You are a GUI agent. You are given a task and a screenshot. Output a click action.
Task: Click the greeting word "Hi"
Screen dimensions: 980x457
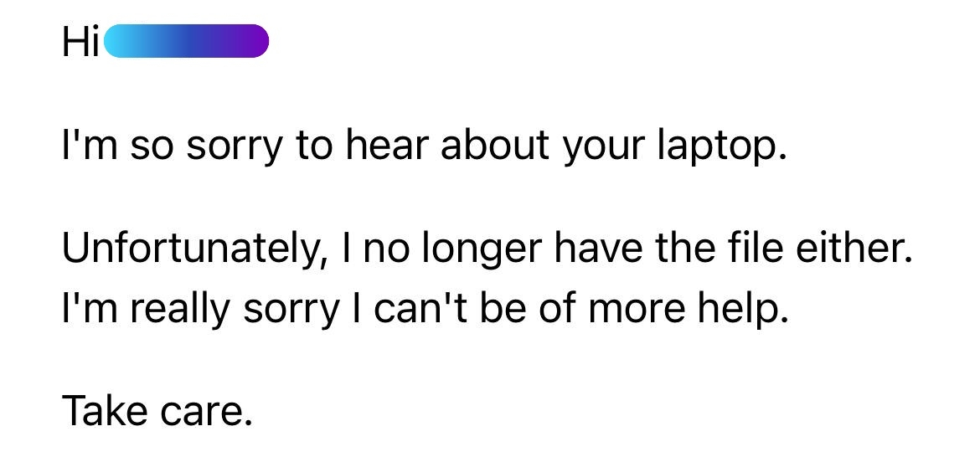point(80,42)
